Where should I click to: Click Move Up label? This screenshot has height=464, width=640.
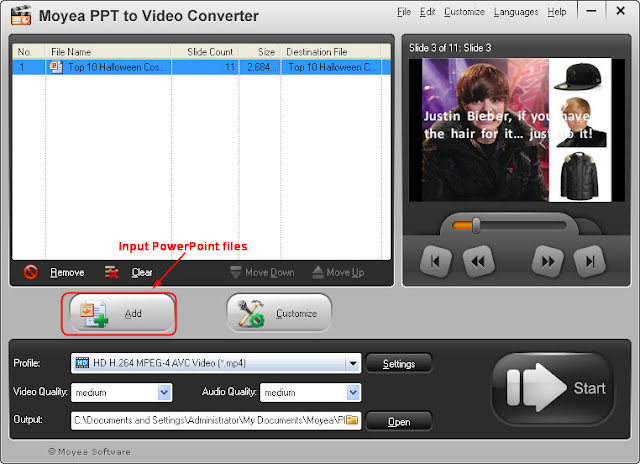tap(345, 272)
